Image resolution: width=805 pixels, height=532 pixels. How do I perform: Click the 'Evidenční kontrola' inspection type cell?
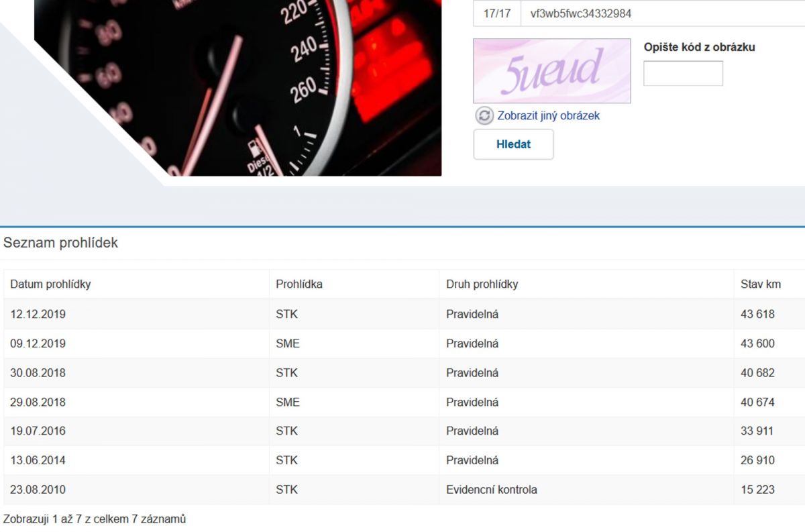click(491, 490)
